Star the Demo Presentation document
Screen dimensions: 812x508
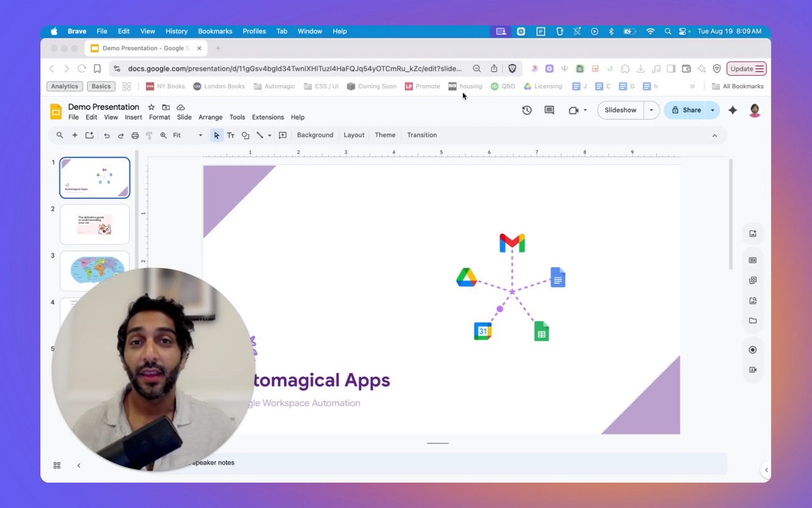[x=151, y=107]
